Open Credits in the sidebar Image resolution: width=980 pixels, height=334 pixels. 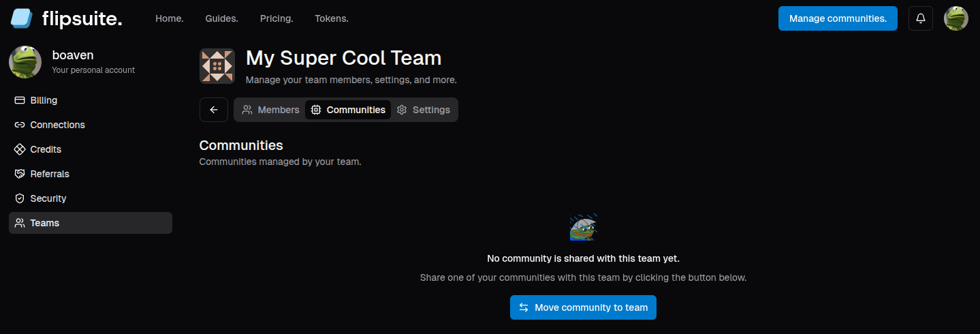pos(91,149)
